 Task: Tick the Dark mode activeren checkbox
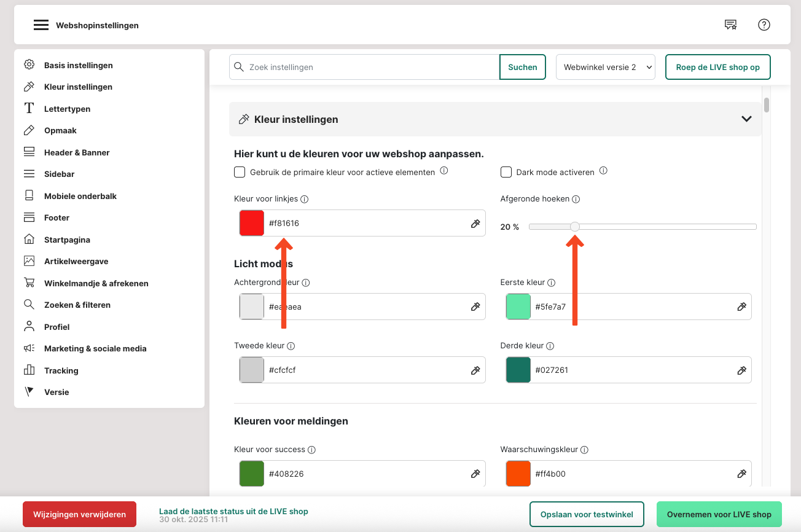coord(506,172)
